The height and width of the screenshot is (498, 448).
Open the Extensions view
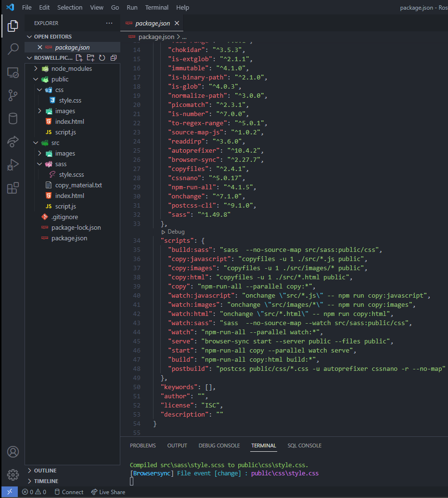(x=13, y=188)
